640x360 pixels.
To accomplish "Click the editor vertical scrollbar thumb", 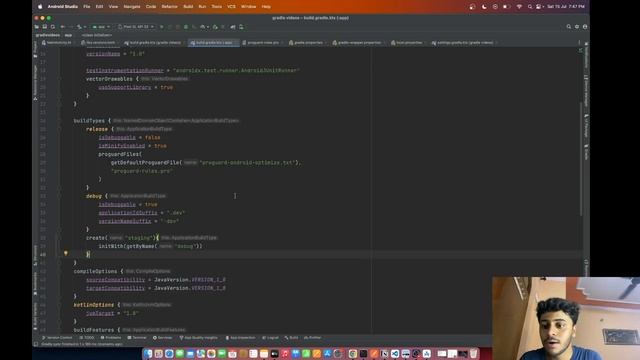I will 580,159.
